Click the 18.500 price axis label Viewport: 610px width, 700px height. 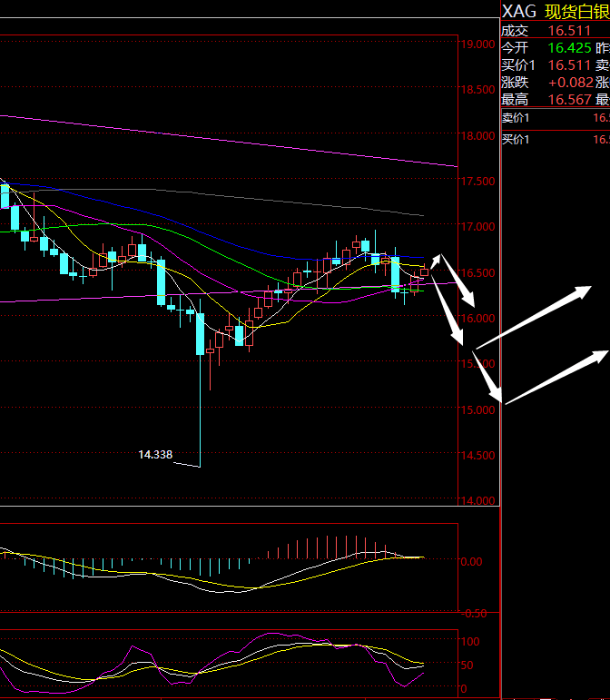tap(477, 90)
